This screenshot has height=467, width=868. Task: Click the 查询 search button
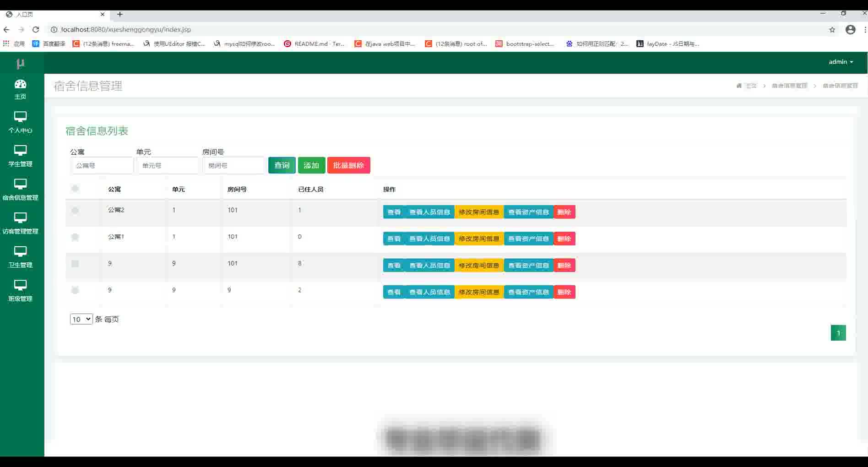click(x=282, y=165)
